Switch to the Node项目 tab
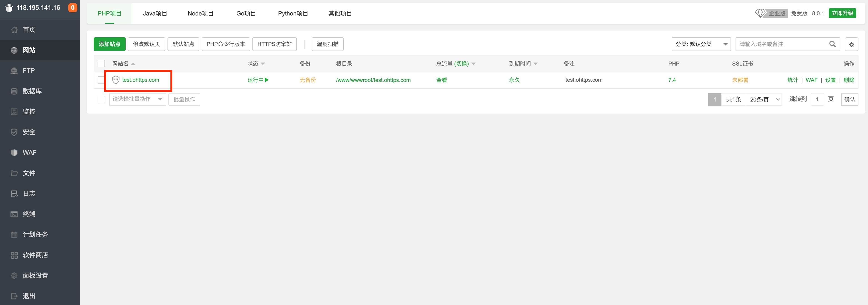Image resolution: width=868 pixels, height=305 pixels. (201, 13)
